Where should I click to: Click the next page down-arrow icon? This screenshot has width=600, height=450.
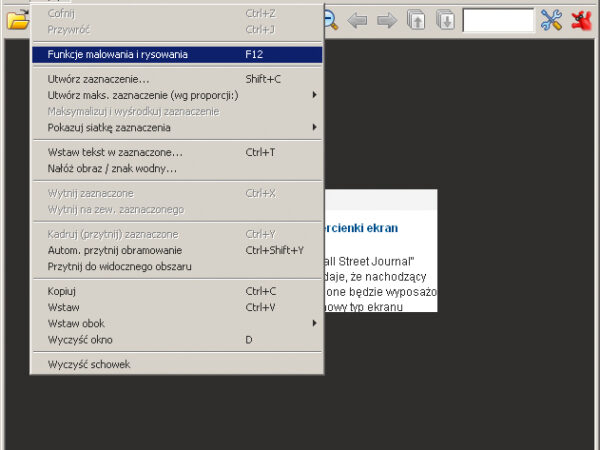tap(446, 20)
